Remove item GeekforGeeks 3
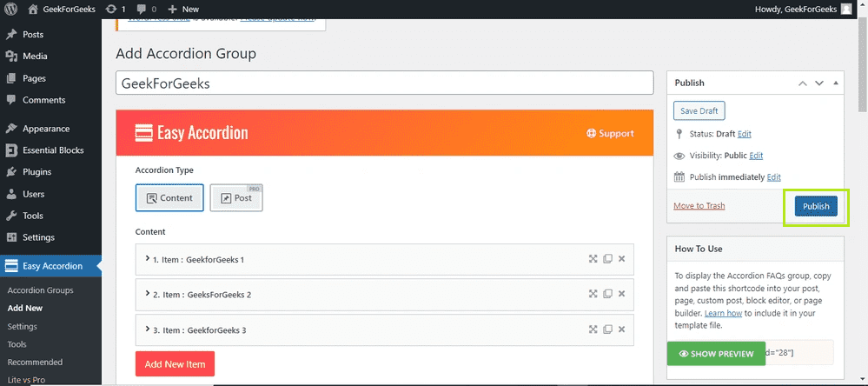This screenshot has width=868, height=386. 621,329
